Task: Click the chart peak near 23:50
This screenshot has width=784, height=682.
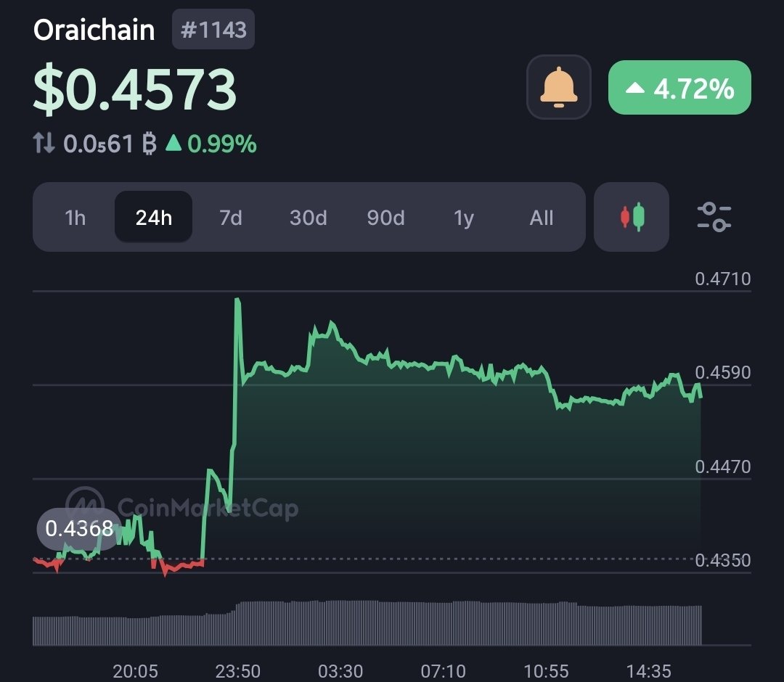Action: [x=237, y=300]
